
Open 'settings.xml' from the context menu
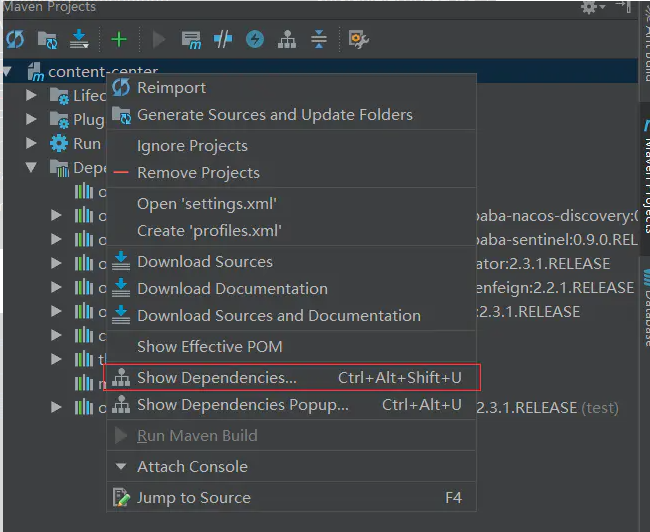[291, 204]
